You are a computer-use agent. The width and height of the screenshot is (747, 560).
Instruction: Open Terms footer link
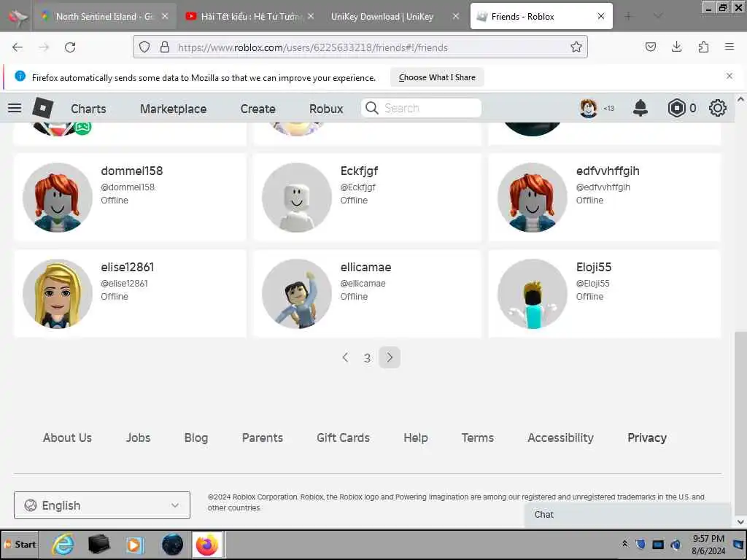[x=477, y=437]
